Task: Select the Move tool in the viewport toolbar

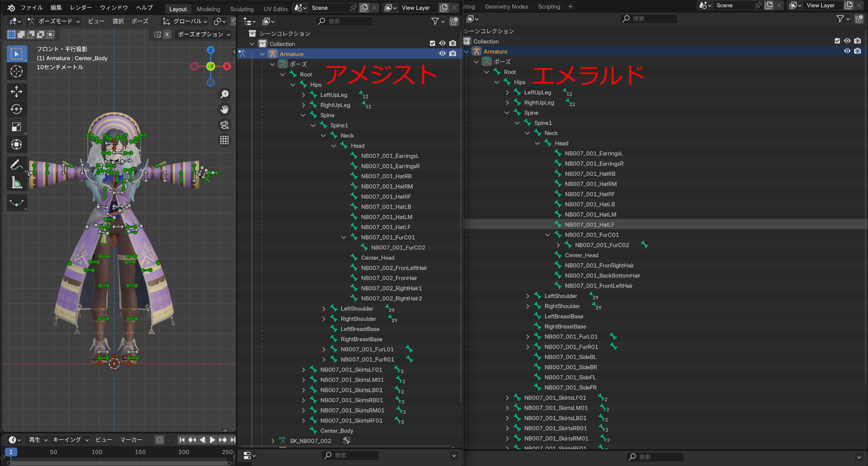Action: (16, 91)
